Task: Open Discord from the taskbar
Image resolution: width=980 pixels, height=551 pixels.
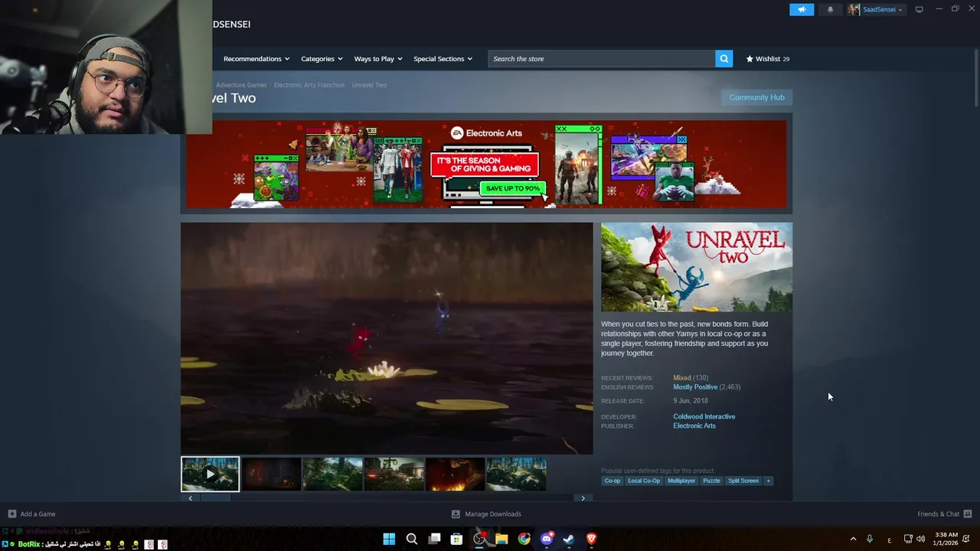Action: (547, 539)
